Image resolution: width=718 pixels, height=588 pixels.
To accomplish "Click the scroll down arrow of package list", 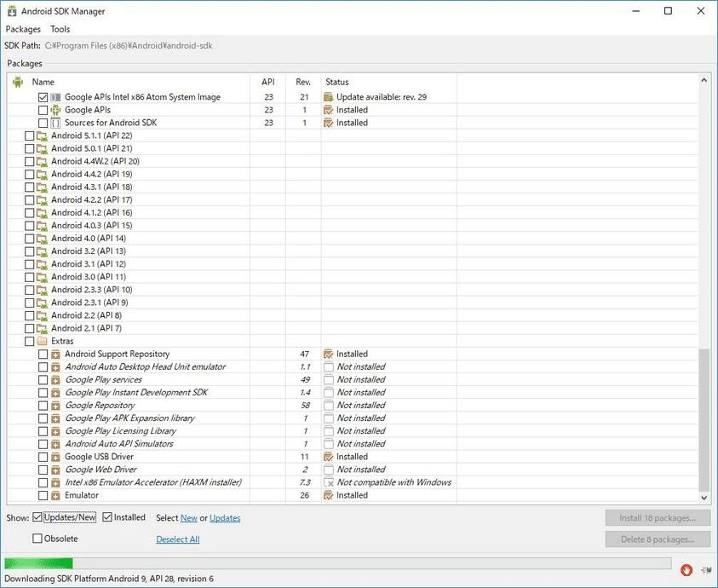I will [704, 498].
